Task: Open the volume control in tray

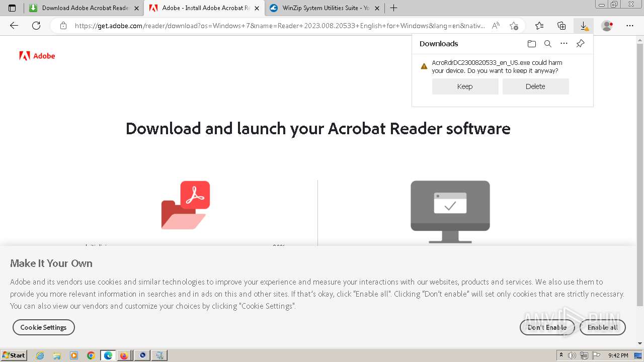Action: click(572, 355)
